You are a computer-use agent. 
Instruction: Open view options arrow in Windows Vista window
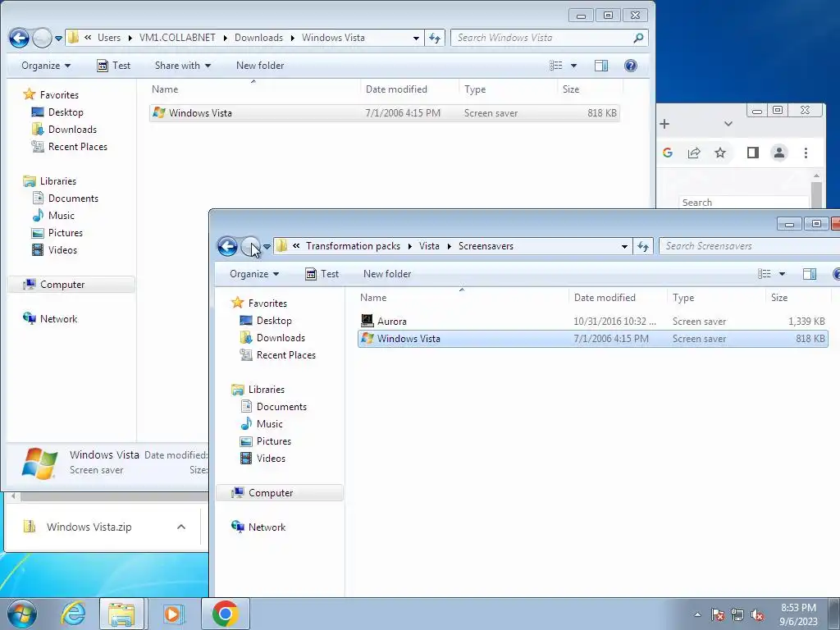click(x=573, y=66)
